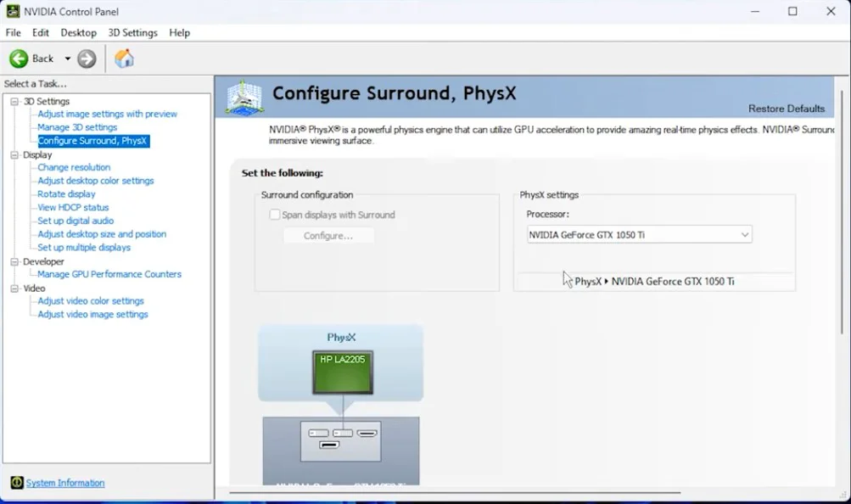This screenshot has width=851, height=504.
Task: Click the Forward arrow icon
Action: click(x=87, y=59)
